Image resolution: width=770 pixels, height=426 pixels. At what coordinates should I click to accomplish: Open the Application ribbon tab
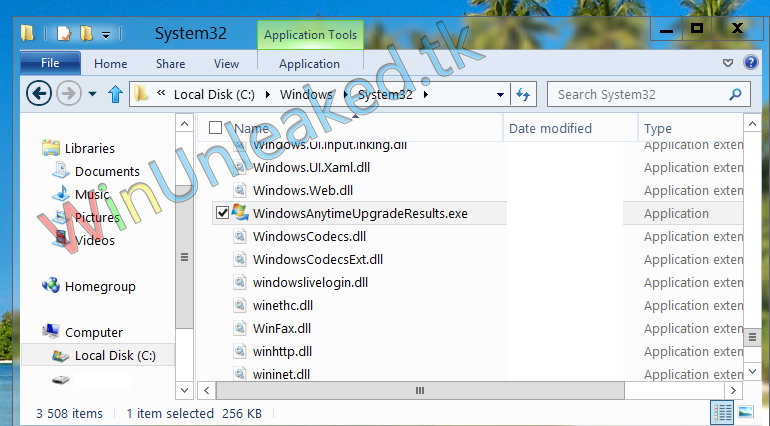[x=309, y=64]
